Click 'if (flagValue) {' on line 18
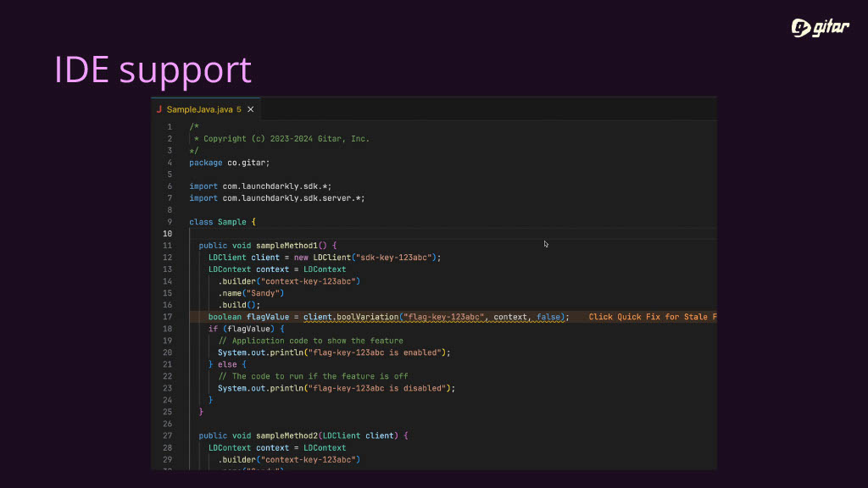 click(x=247, y=329)
